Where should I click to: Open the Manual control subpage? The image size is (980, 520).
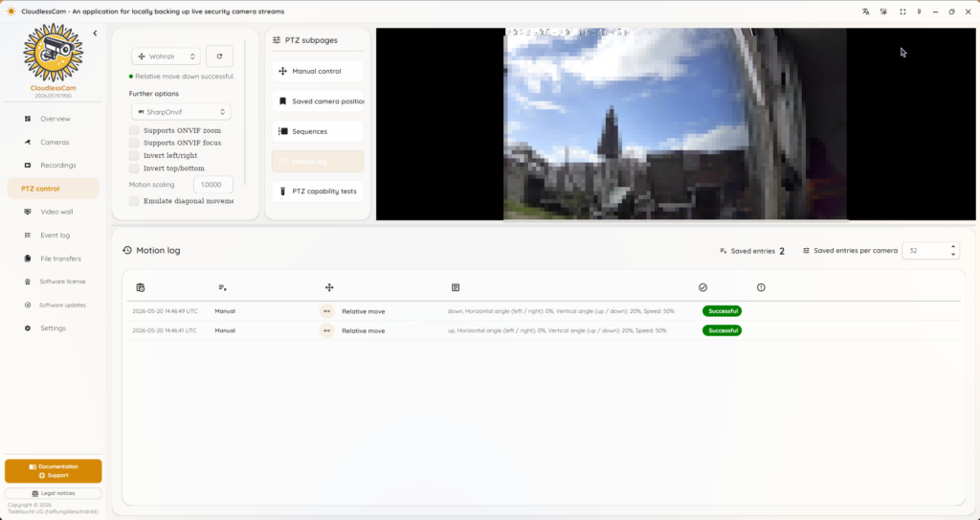pyautogui.click(x=318, y=71)
